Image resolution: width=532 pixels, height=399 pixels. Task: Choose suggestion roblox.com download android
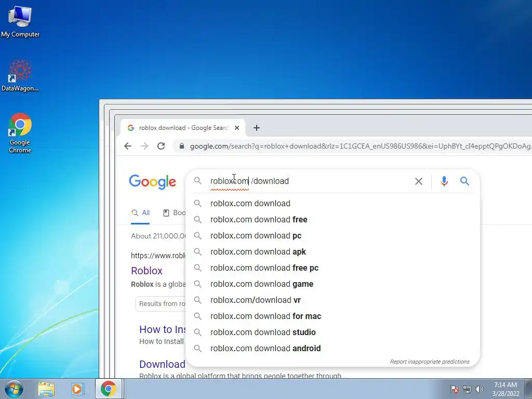[x=332, y=349]
